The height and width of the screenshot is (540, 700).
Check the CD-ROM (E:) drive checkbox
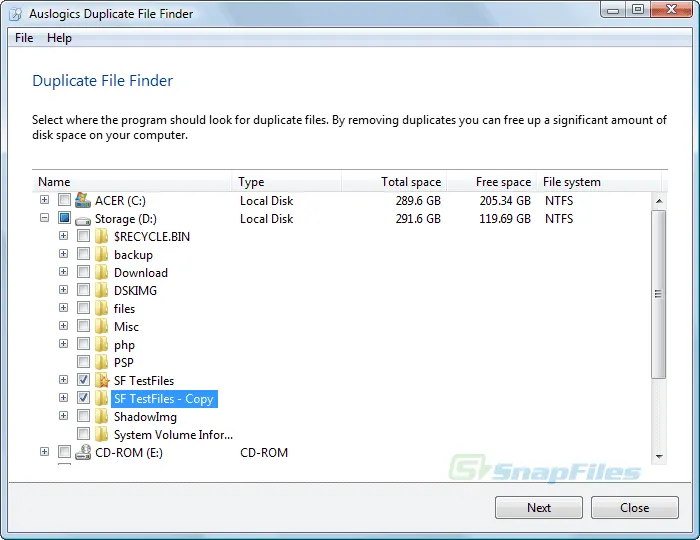tap(64, 452)
